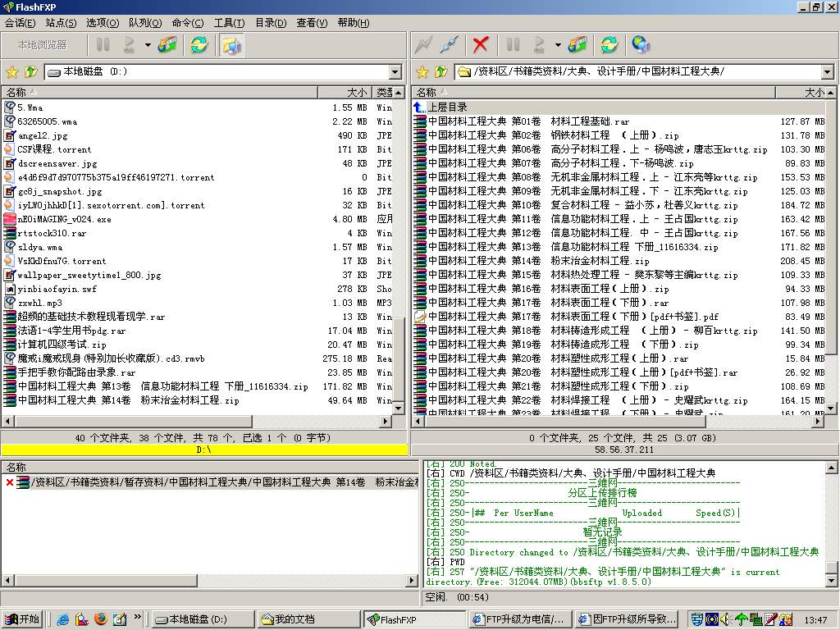Open Firefox from quick launch
Viewport: 840px width, 630px height.
pyautogui.click(x=101, y=619)
